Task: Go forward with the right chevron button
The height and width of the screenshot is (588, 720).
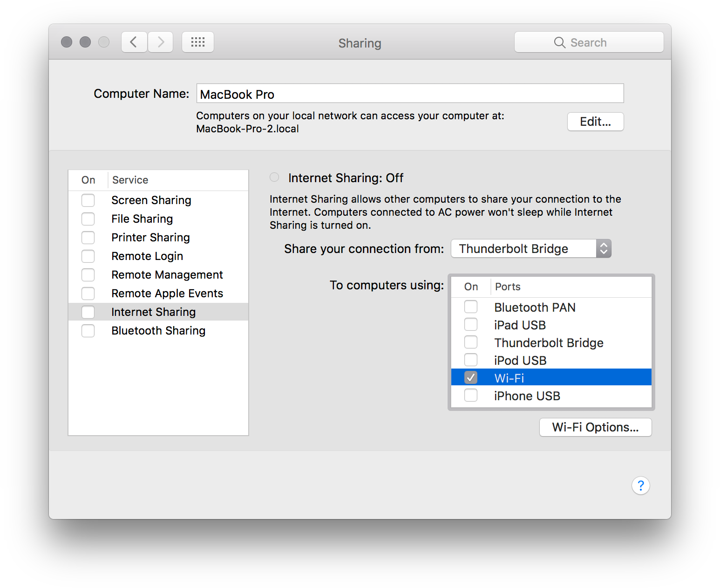Action: tap(161, 42)
